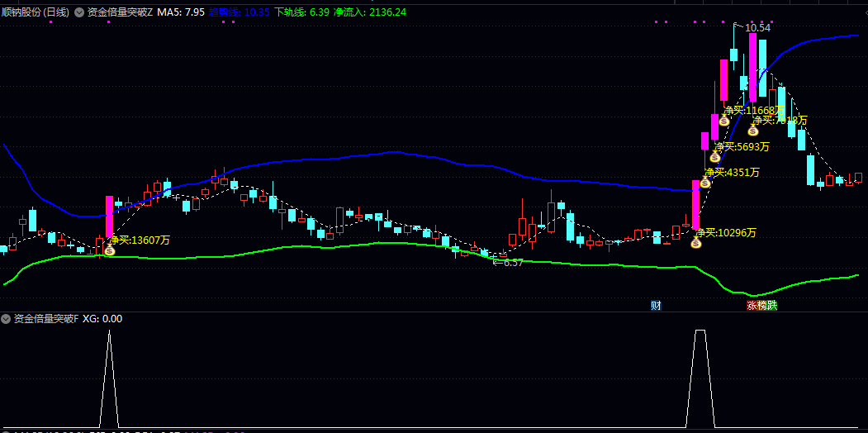Click the 净买:11668万 annotation

[x=754, y=110]
